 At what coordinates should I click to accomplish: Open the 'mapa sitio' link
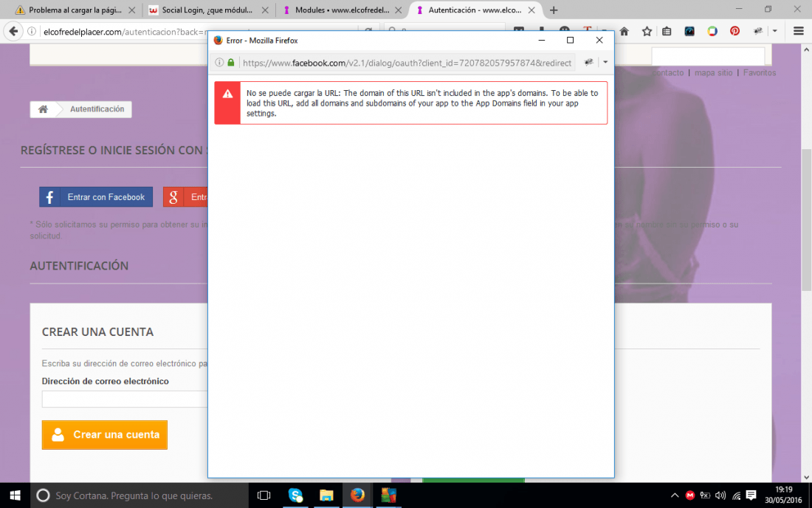pyautogui.click(x=714, y=73)
